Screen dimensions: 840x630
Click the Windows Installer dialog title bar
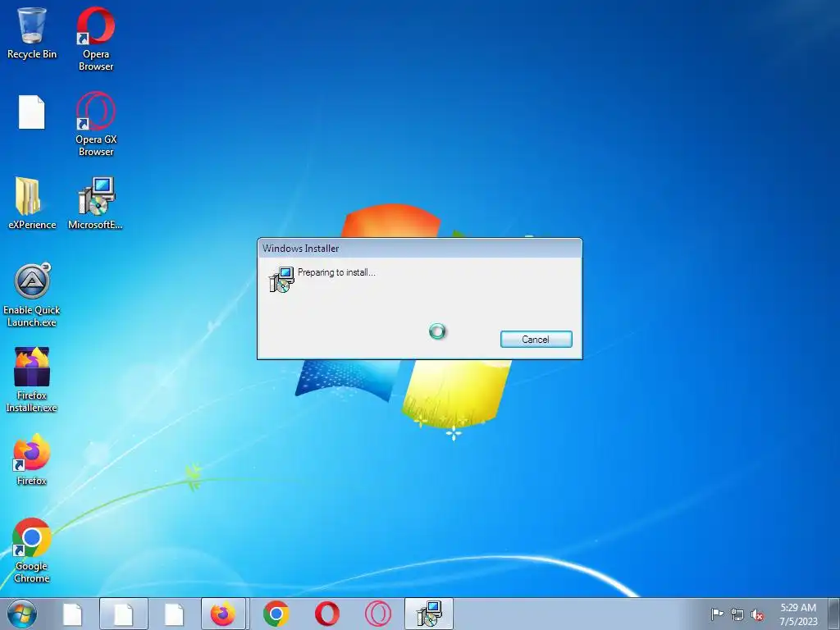tap(419, 248)
